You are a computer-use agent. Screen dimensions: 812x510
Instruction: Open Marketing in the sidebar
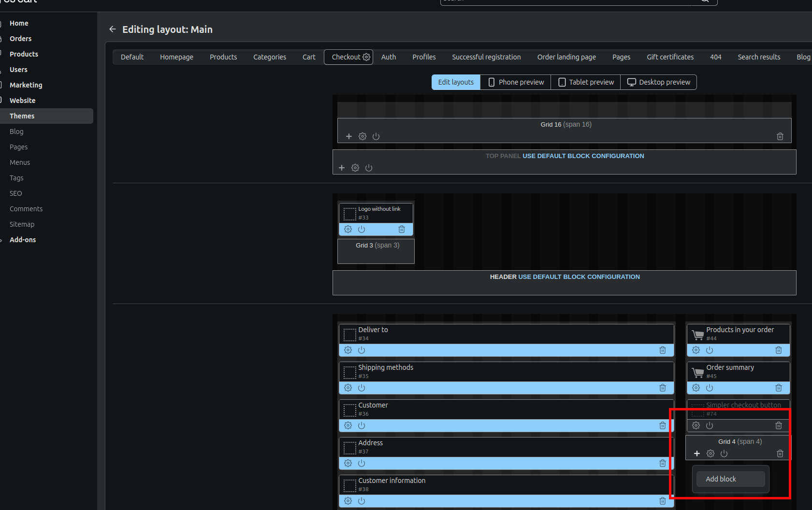point(26,85)
